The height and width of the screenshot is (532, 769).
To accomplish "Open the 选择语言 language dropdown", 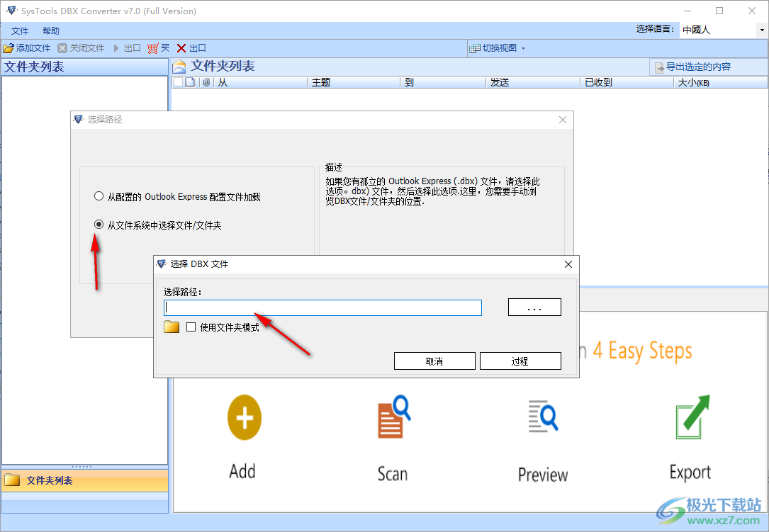I will click(761, 29).
